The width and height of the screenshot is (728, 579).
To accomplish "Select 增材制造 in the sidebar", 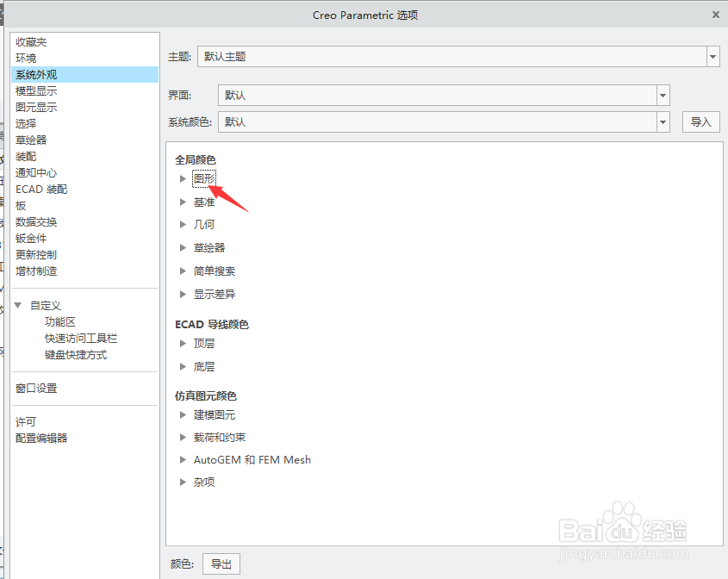I will click(36, 271).
